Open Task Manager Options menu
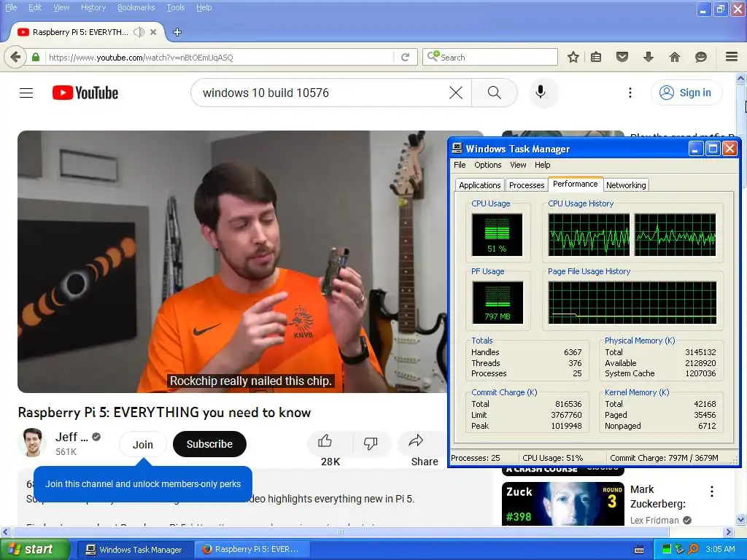Image resolution: width=747 pixels, height=560 pixels. (488, 165)
